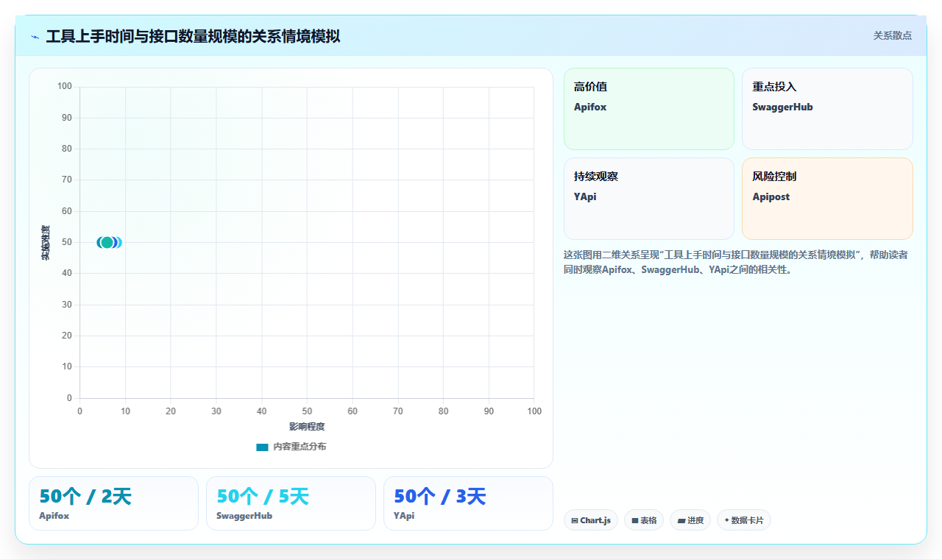942x560 pixels.
Task: Open the 重点投入 SwaggerHub card
Action: coord(827,109)
